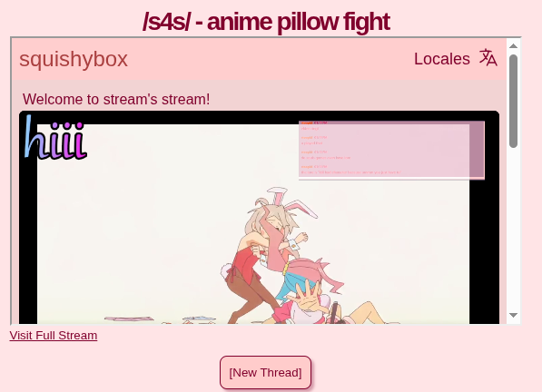Click the last chat message in overlay

pyautogui.click(x=350, y=170)
